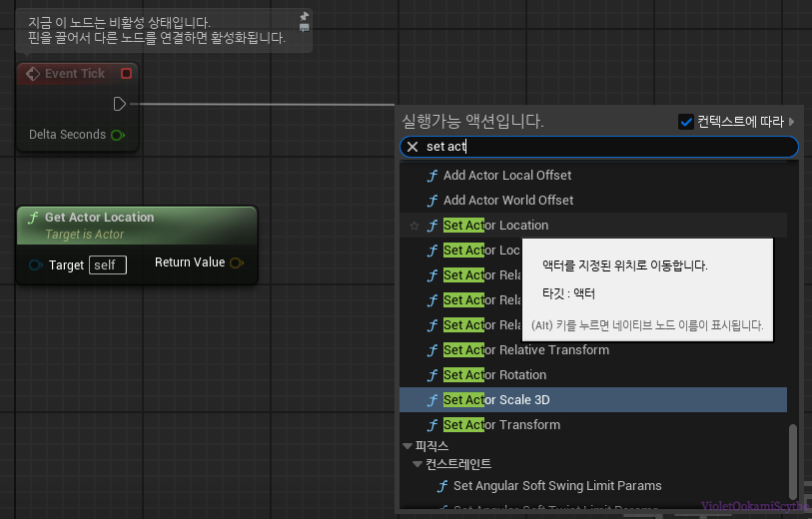812x519 pixels.
Task: Click the Event Tick red delegate pin
Action: point(127,74)
